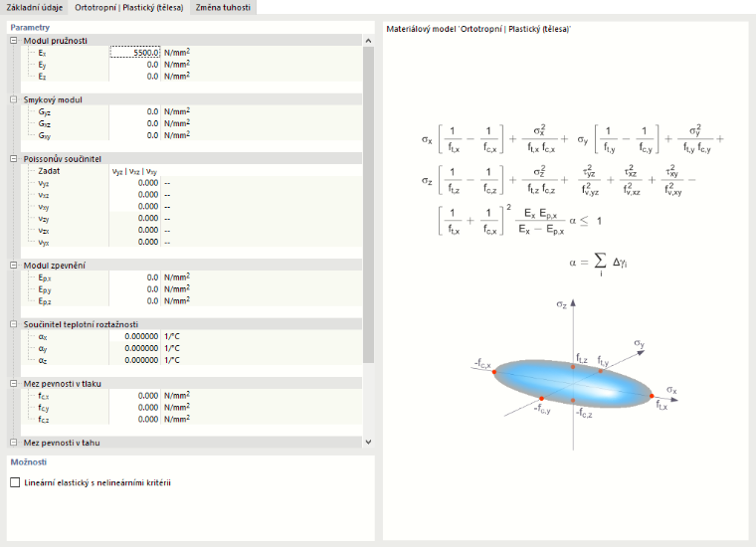
Task: Collapse Součinitel teplotní roztažnosti section
Action: [14, 324]
